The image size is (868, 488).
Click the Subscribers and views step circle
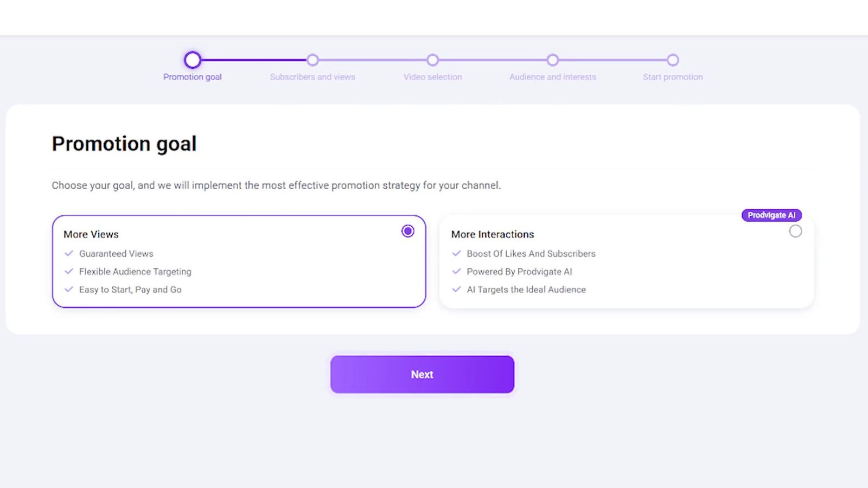point(312,60)
